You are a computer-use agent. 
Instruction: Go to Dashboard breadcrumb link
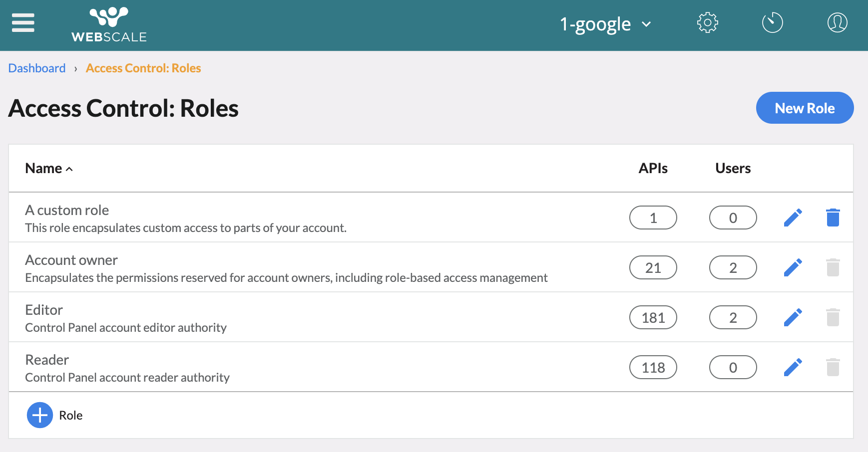pos(37,68)
